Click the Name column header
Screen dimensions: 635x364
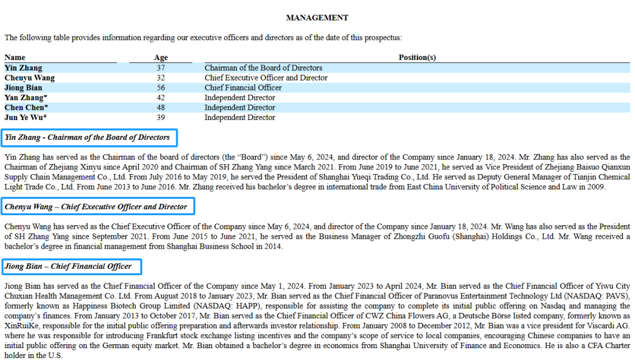pyautogui.click(x=15, y=58)
